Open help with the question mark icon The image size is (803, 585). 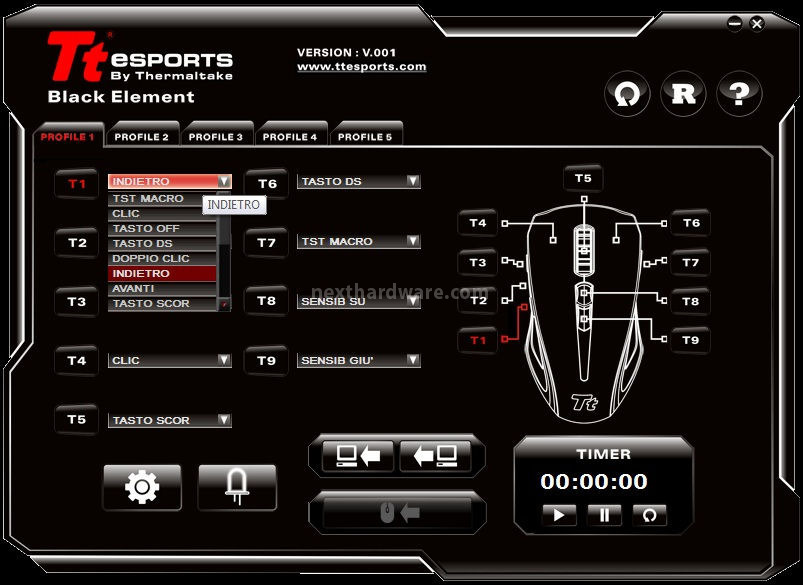tap(739, 94)
